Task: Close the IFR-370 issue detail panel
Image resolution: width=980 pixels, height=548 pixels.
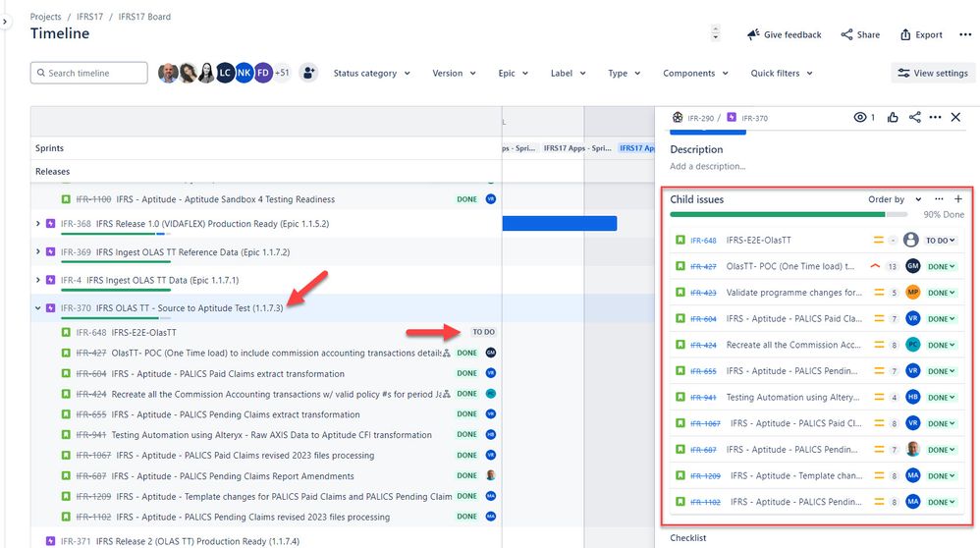Action: [955, 117]
